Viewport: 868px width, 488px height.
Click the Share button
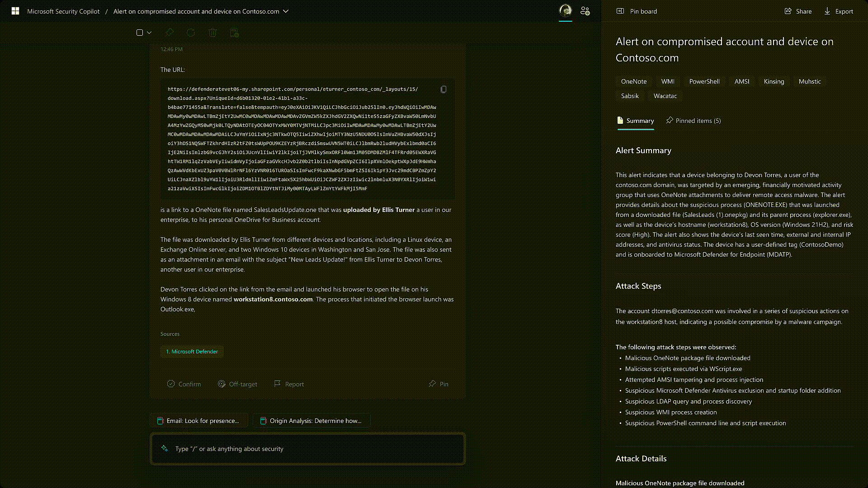pyautogui.click(x=798, y=11)
